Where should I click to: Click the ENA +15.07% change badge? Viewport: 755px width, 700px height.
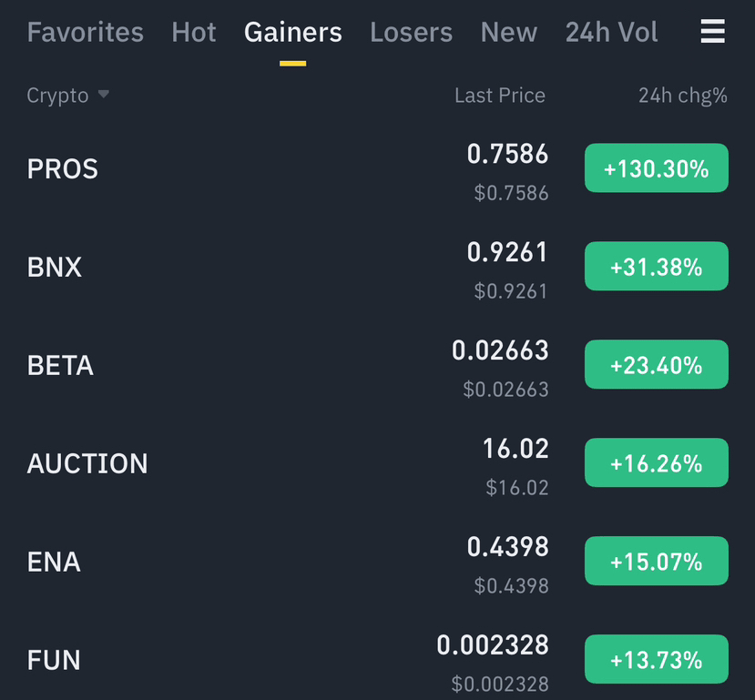coord(656,562)
